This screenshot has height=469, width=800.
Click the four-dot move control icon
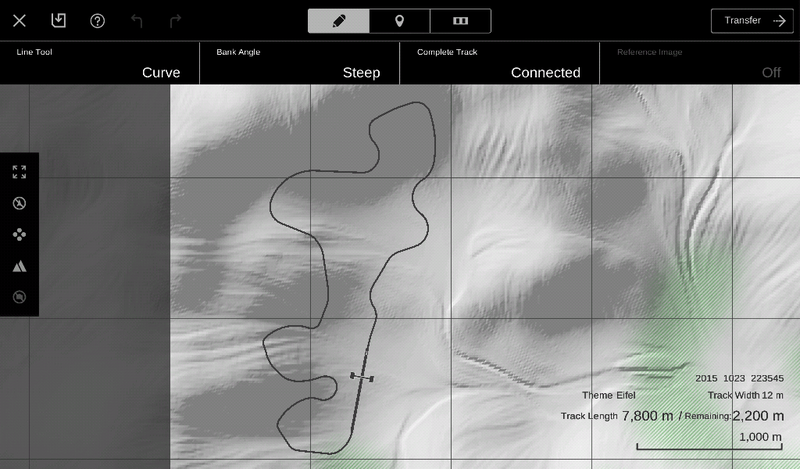click(x=19, y=235)
